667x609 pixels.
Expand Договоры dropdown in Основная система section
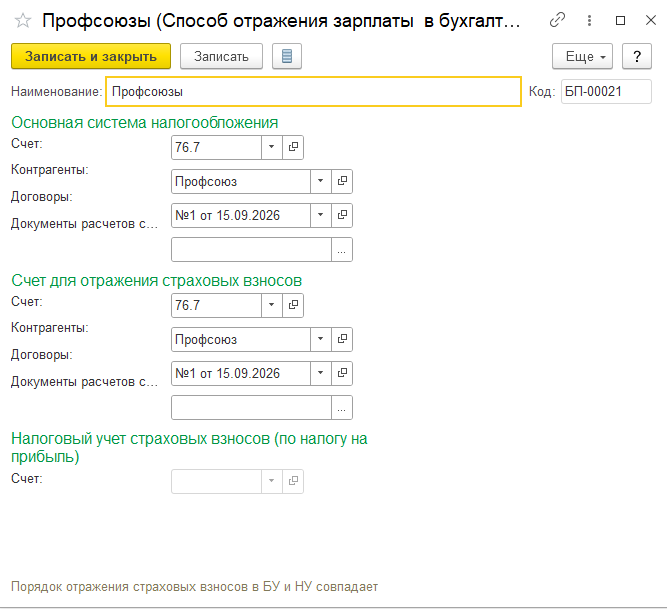(x=320, y=215)
